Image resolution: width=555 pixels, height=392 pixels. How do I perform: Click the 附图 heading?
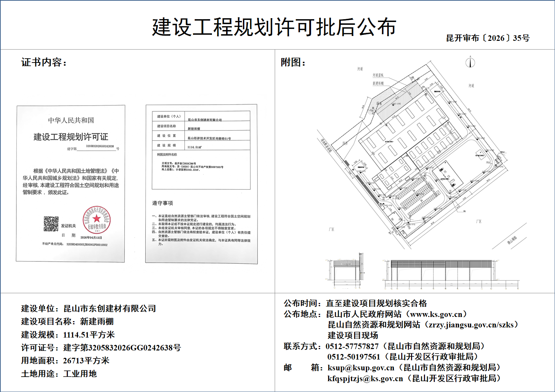pos(293,62)
